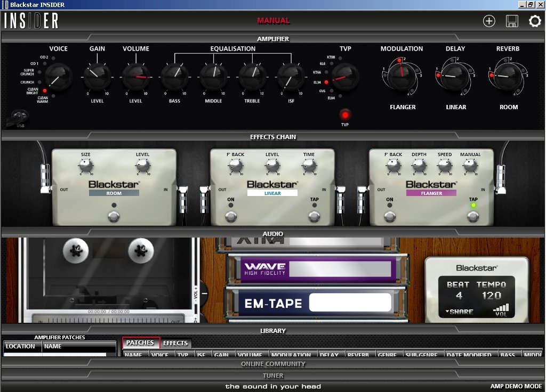The width and height of the screenshot is (546, 392).
Task: Click the SHARE button on Blackstar display
Action: [x=459, y=312]
